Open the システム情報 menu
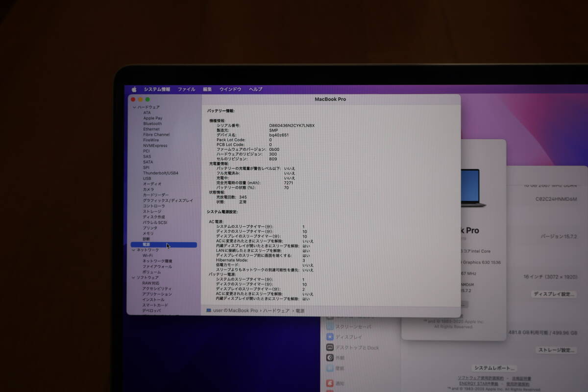 (x=157, y=89)
